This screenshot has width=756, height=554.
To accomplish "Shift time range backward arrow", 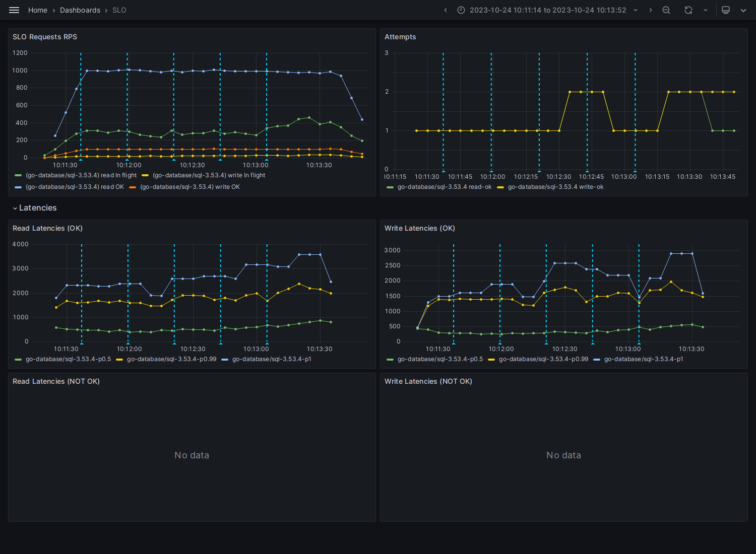I will (x=446, y=10).
